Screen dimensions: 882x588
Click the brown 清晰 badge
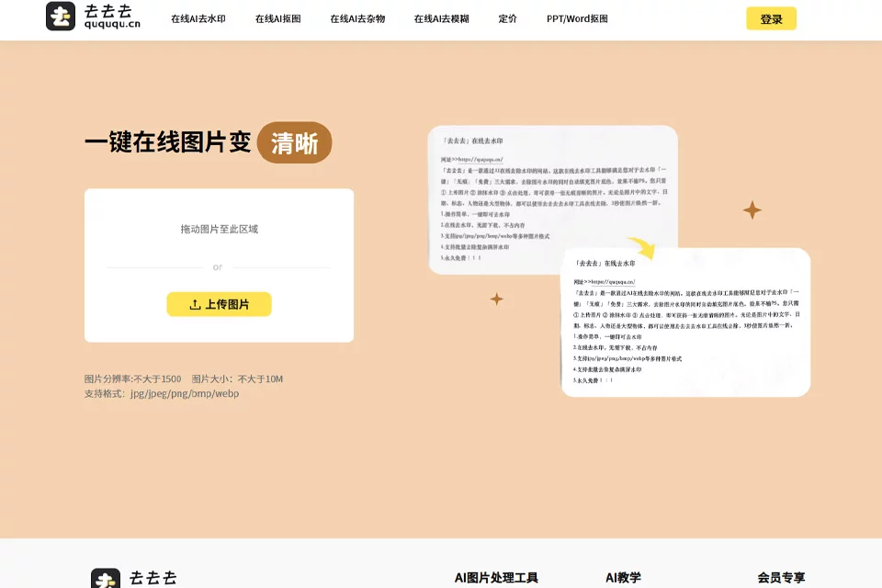pyautogui.click(x=294, y=143)
